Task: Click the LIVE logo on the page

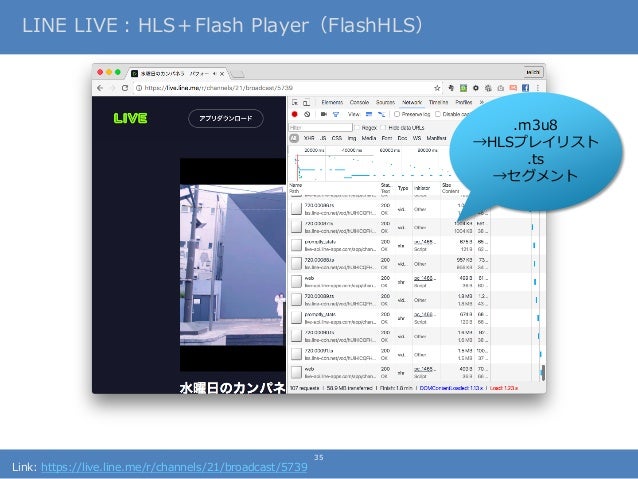Action: click(x=130, y=118)
